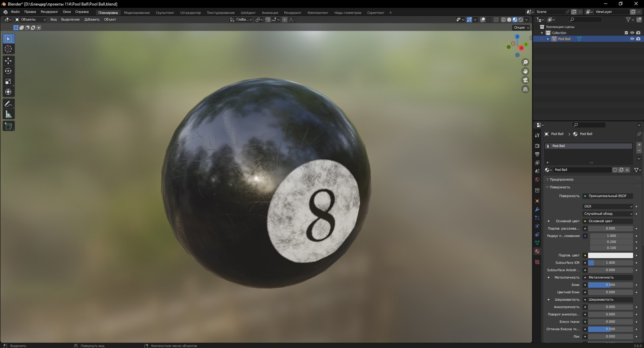Open the Рендеринг menu in top bar
The width and height of the screenshot is (644, 348).
click(x=49, y=12)
